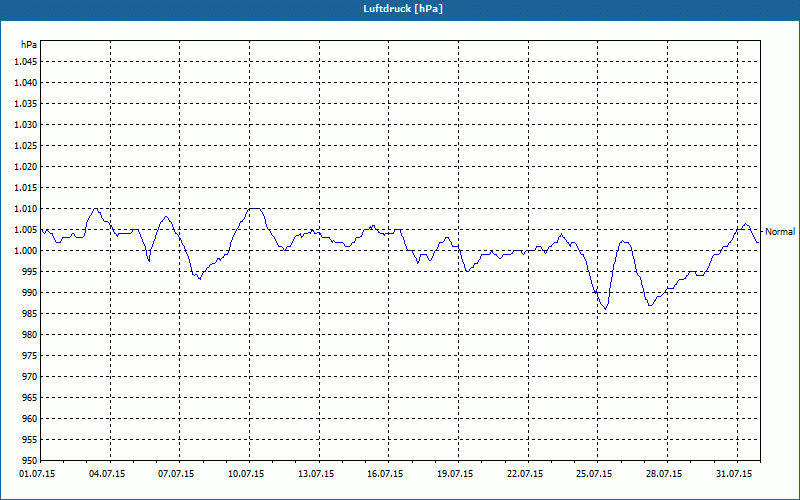The width and height of the screenshot is (800, 500).
Task: Click the 1.035 y-axis value
Action: pos(26,104)
